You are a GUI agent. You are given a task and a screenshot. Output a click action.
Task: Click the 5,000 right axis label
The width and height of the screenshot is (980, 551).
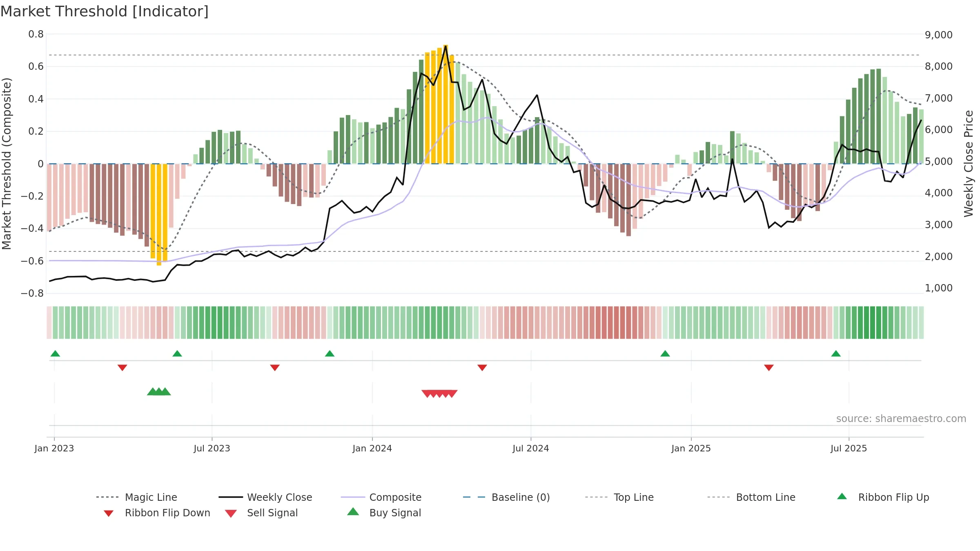click(939, 162)
